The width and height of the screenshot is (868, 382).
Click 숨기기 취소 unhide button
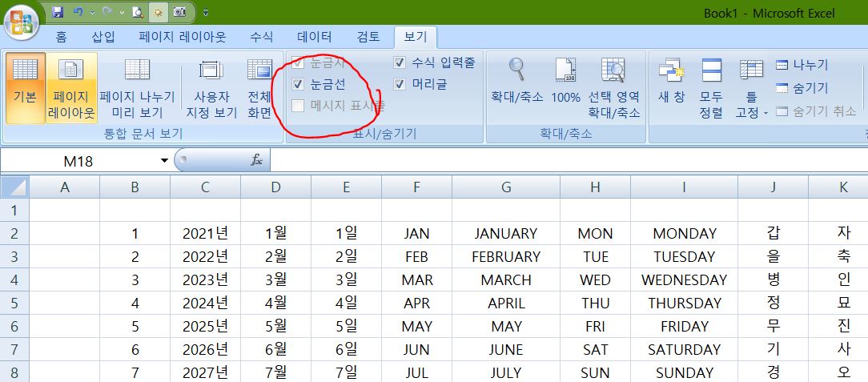(816, 111)
